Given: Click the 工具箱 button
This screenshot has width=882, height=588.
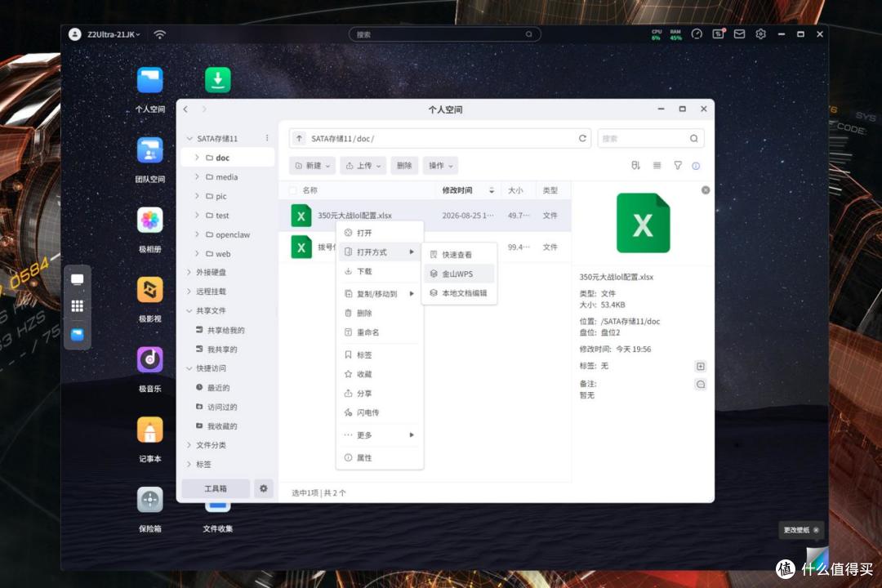Looking at the screenshot, I should tap(216, 488).
